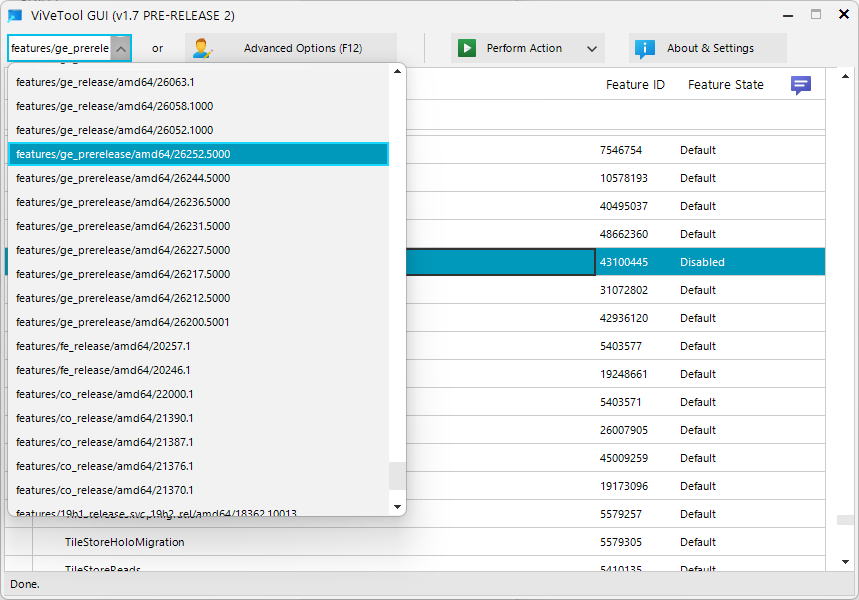Click the dropdown list scroll up arrow
Image resolution: width=859 pixels, height=600 pixels.
coord(397,72)
